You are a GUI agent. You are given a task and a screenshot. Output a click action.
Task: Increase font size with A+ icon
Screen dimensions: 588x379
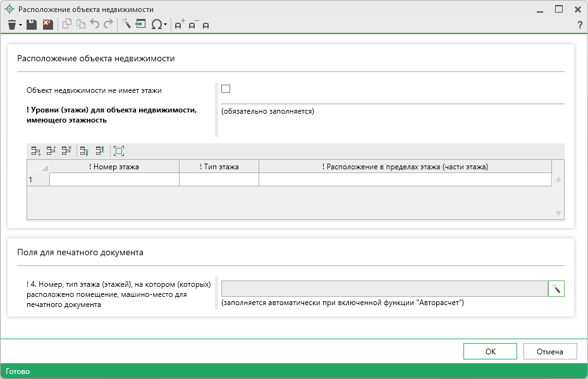[x=179, y=25]
